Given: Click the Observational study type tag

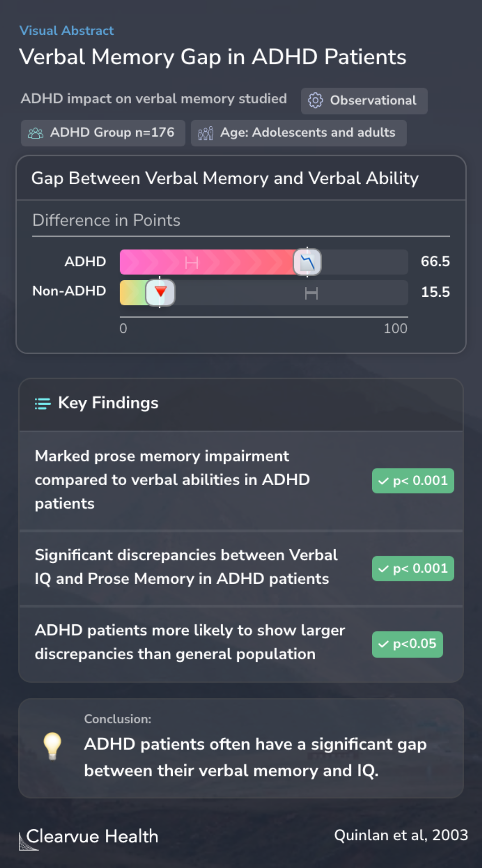Looking at the screenshot, I should (364, 101).
